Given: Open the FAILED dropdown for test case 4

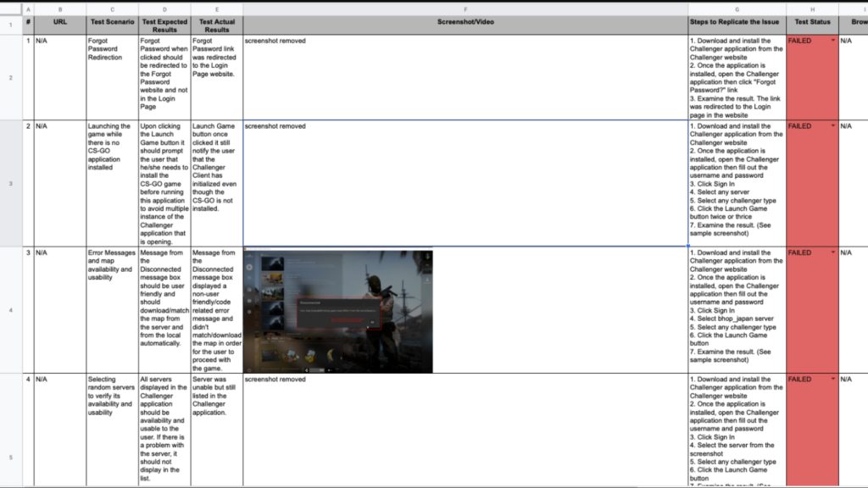Looking at the screenshot, I should (833, 380).
